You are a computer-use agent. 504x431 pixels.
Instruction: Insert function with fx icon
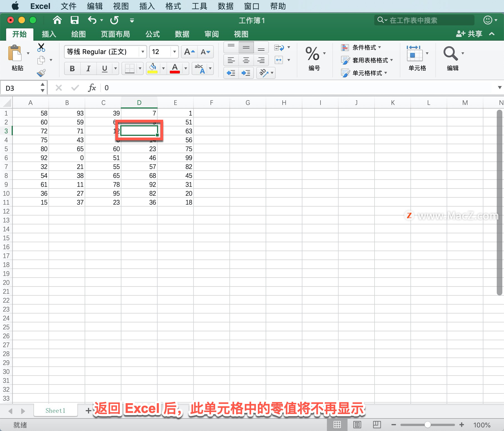[x=92, y=88]
